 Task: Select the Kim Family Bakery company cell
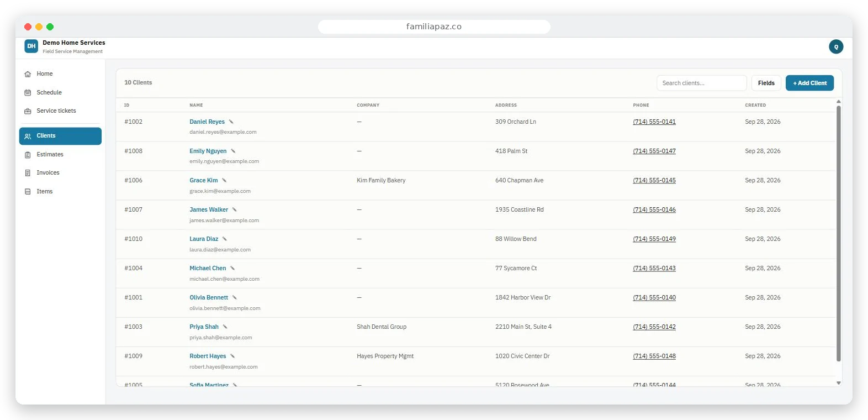point(381,180)
